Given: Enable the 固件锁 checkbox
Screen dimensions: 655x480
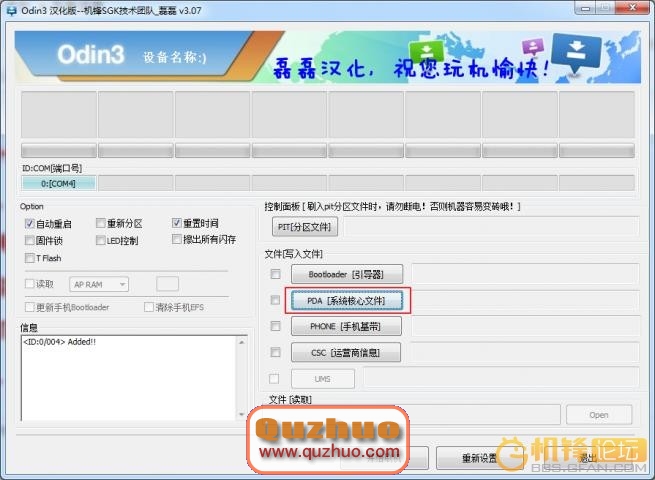Looking at the screenshot, I should click(29, 240).
